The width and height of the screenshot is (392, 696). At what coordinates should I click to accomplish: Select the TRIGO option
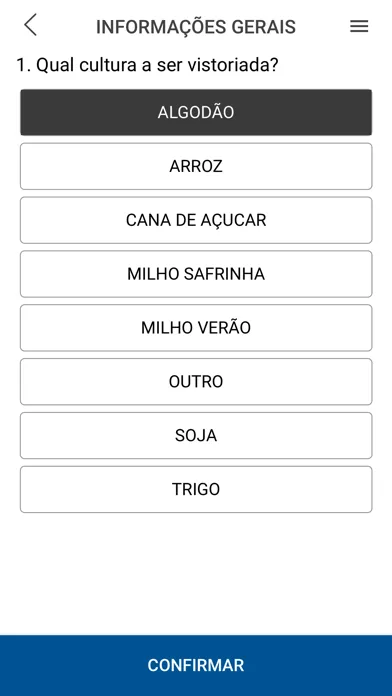coord(196,489)
